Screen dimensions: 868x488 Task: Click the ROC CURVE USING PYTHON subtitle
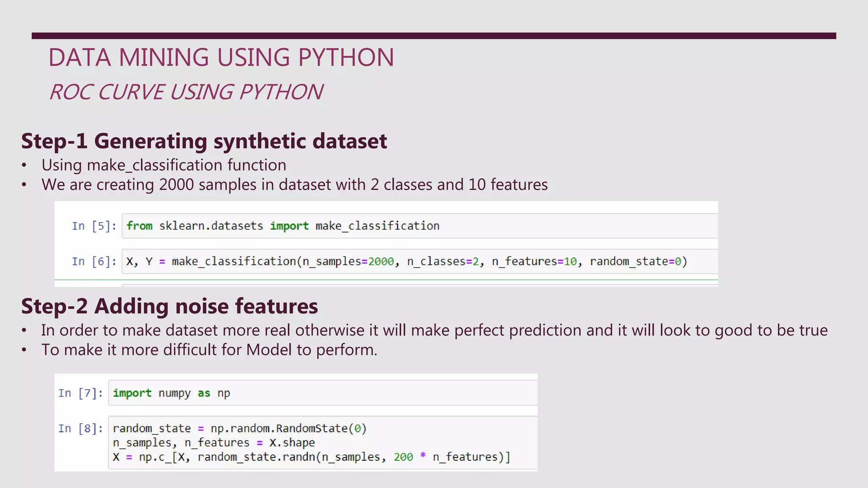click(186, 92)
